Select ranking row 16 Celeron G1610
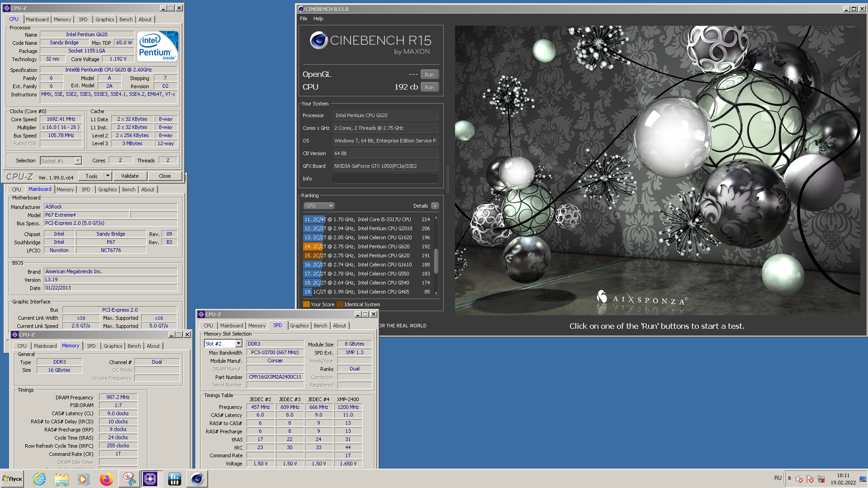 click(x=367, y=265)
